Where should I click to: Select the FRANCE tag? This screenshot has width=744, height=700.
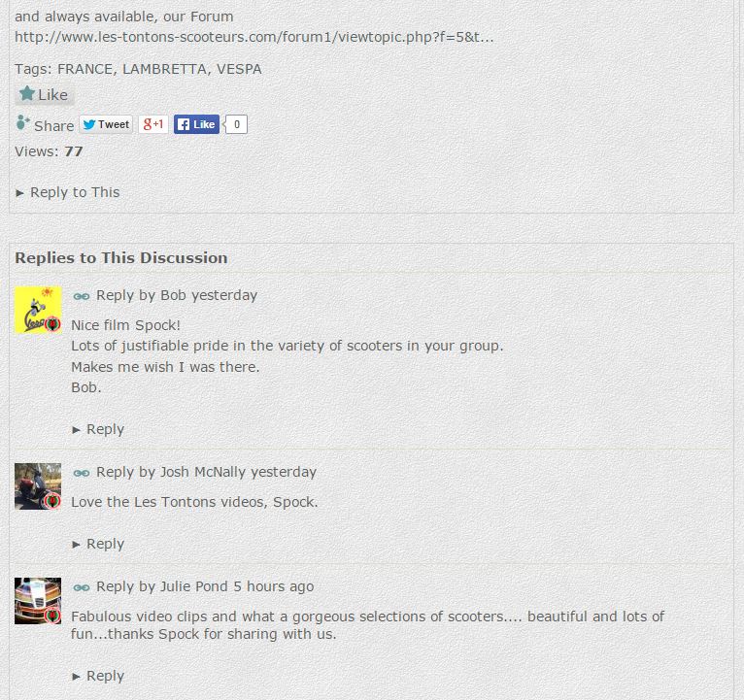click(x=85, y=69)
